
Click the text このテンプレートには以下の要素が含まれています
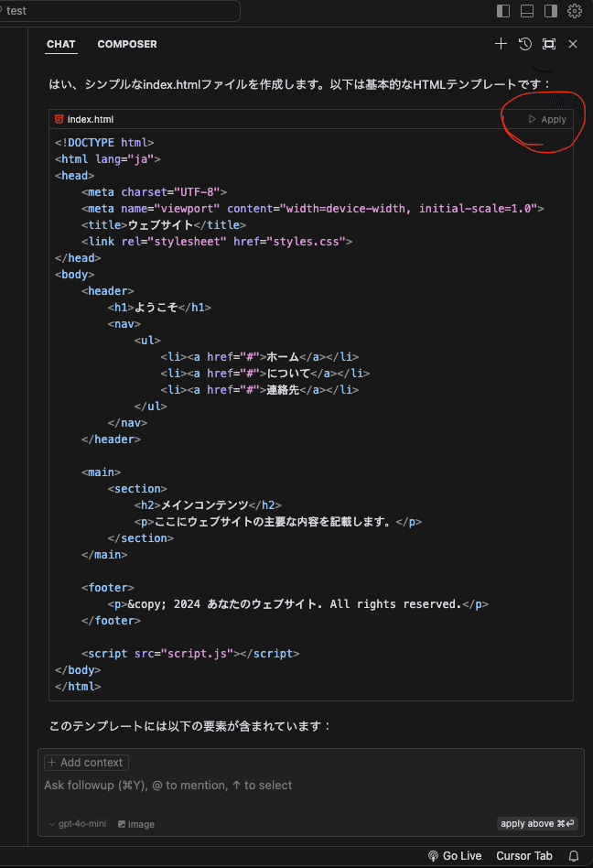pos(189,726)
